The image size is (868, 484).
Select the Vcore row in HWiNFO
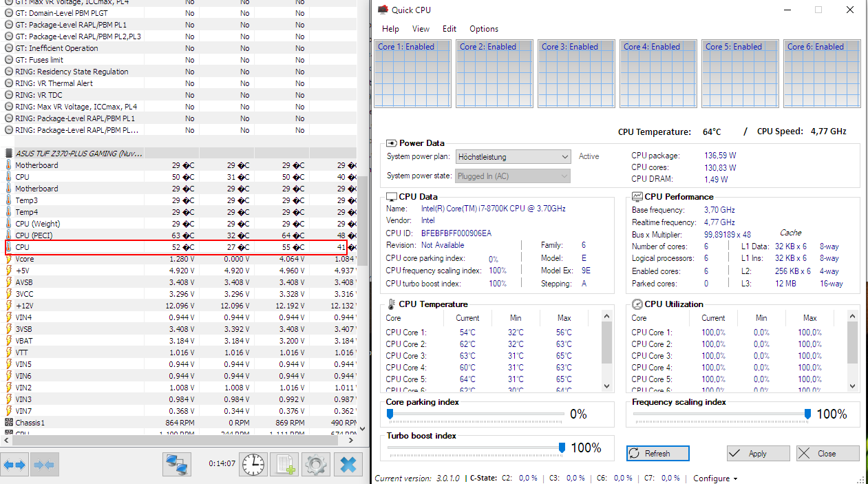tap(179, 259)
